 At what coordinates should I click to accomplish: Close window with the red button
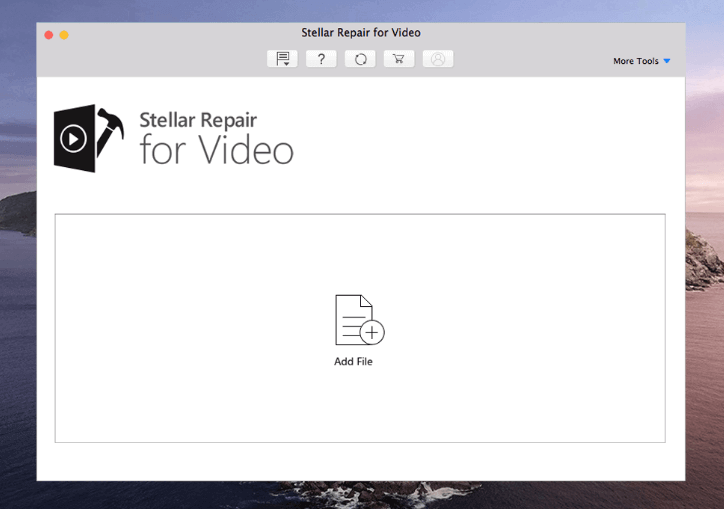(x=48, y=35)
